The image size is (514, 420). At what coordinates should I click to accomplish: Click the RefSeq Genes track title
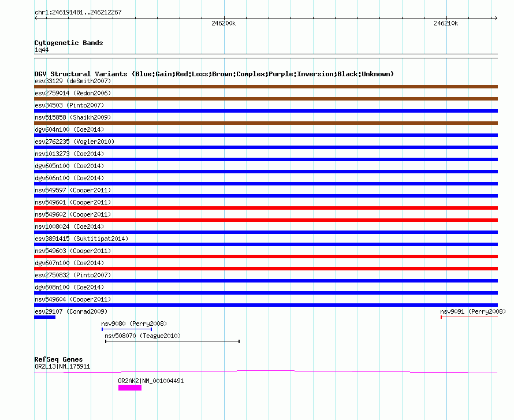(x=58, y=359)
